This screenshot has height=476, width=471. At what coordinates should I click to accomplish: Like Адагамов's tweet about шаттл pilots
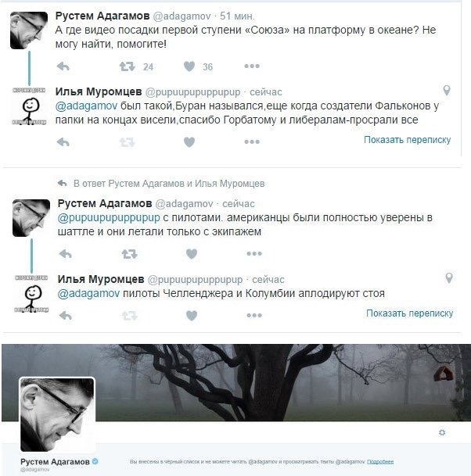coord(192,253)
